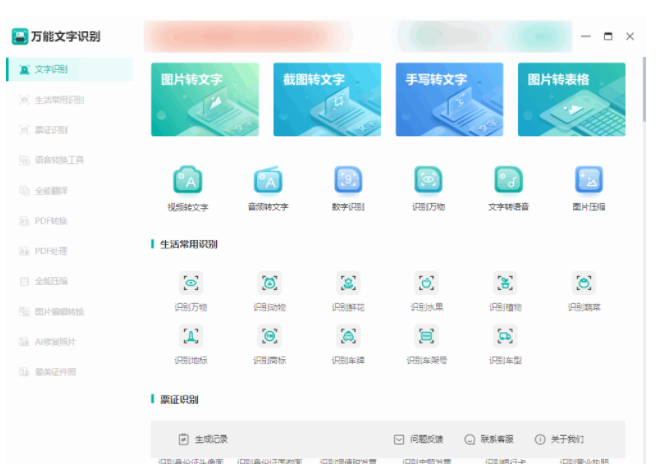Select the PDF转换 sidebar item
This screenshot has height=475, width=662.
point(51,221)
